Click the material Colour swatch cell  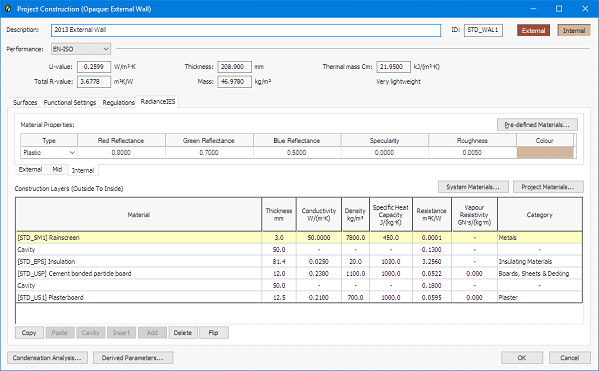tap(545, 152)
